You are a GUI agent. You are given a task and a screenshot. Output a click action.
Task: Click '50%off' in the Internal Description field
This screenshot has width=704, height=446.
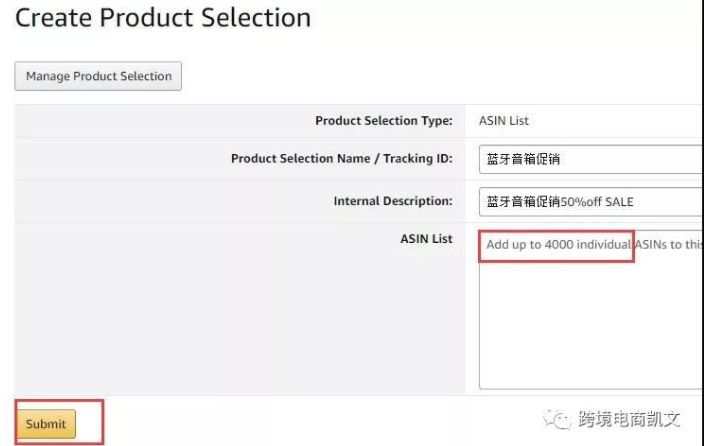pos(576,201)
